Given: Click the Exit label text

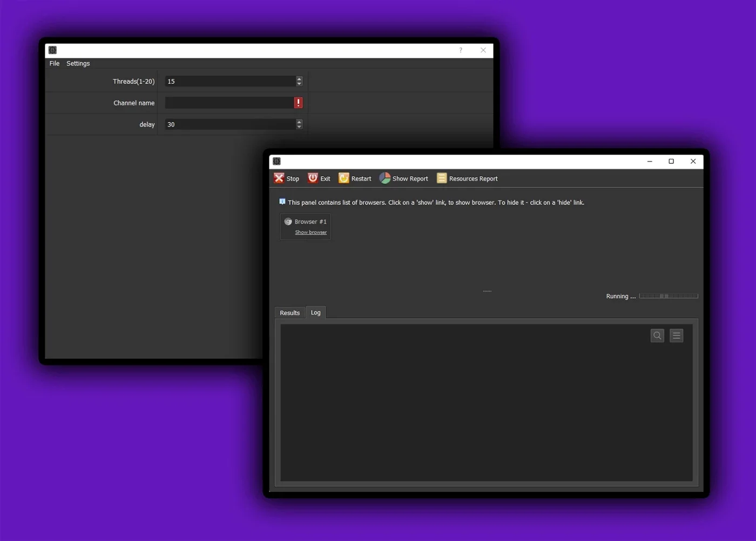Looking at the screenshot, I should tap(325, 179).
